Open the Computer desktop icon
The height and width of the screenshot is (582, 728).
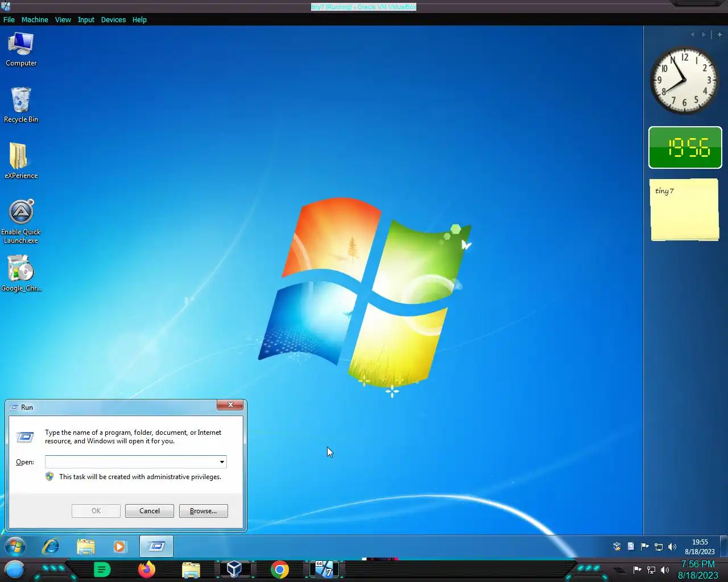[21, 49]
